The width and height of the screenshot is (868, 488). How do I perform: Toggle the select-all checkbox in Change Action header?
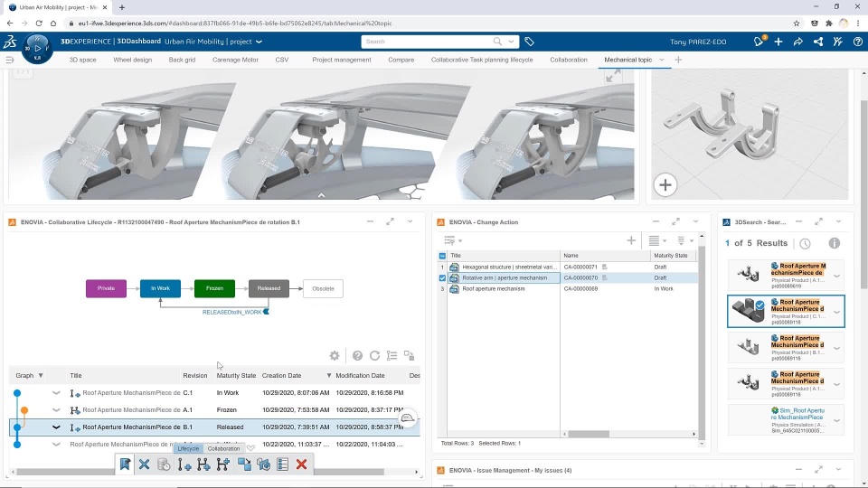pos(442,256)
